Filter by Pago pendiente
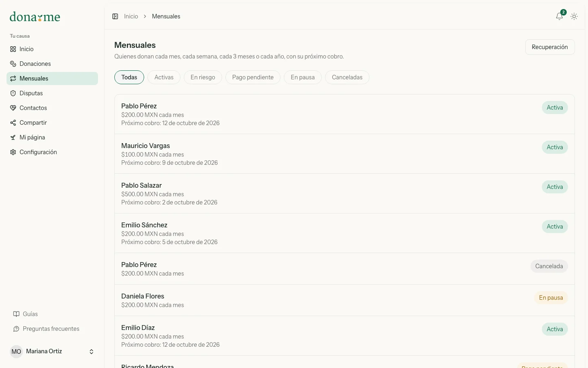The width and height of the screenshot is (588, 368). click(253, 77)
